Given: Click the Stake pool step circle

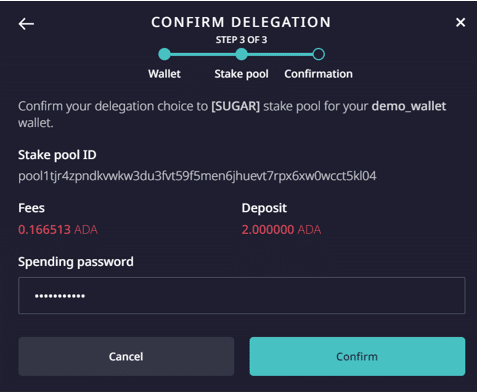Looking at the screenshot, I should point(241,54).
